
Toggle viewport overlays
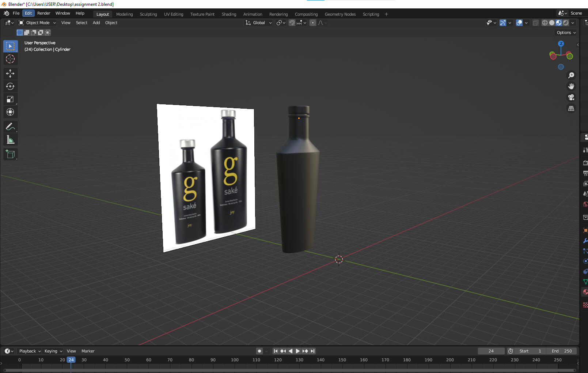[x=519, y=23]
